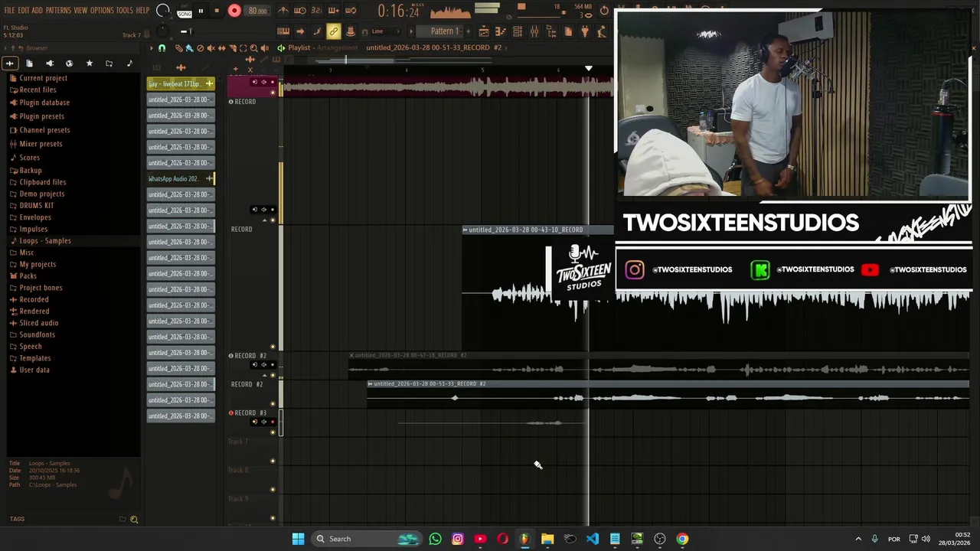
Task: Select the playback speaker tool in playlist
Action: pyautogui.click(x=265, y=47)
